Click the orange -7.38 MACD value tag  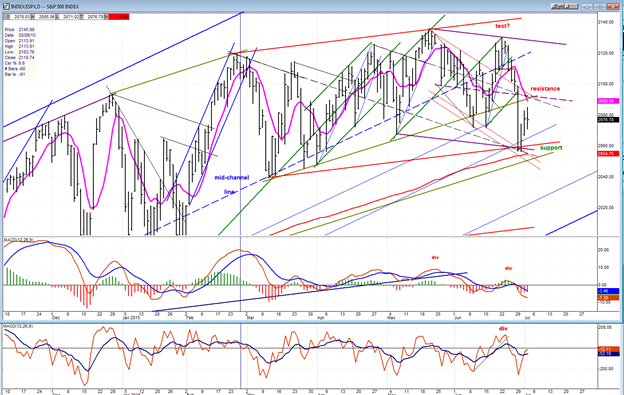(608, 297)
